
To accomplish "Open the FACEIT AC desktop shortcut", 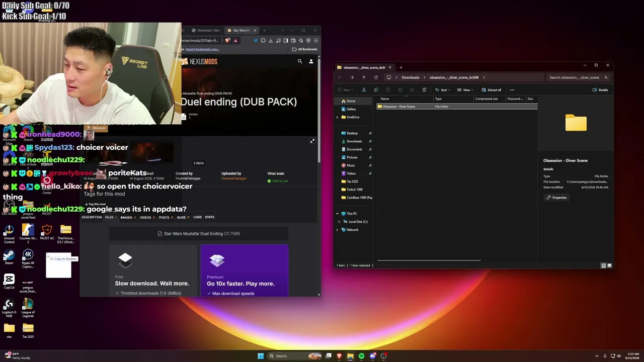I will (47, 232).
